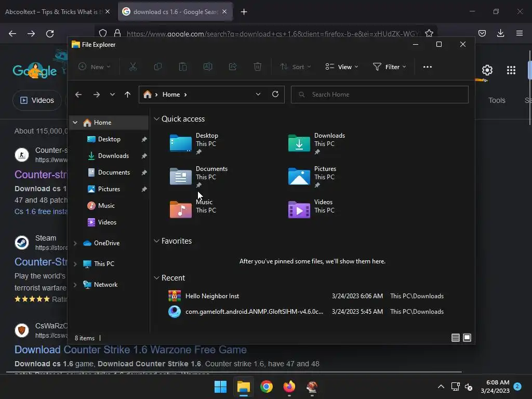
Task: Open recent locations chevron dropdown
Action: (112, 95)
